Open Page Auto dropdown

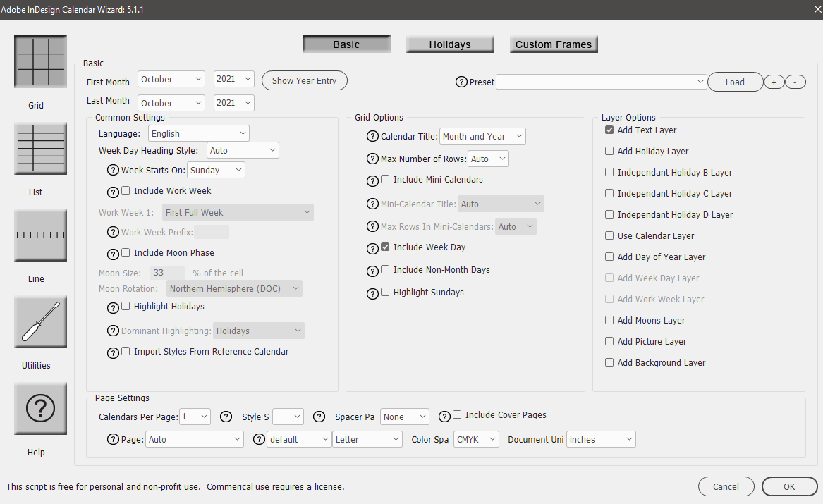[194, 439]
